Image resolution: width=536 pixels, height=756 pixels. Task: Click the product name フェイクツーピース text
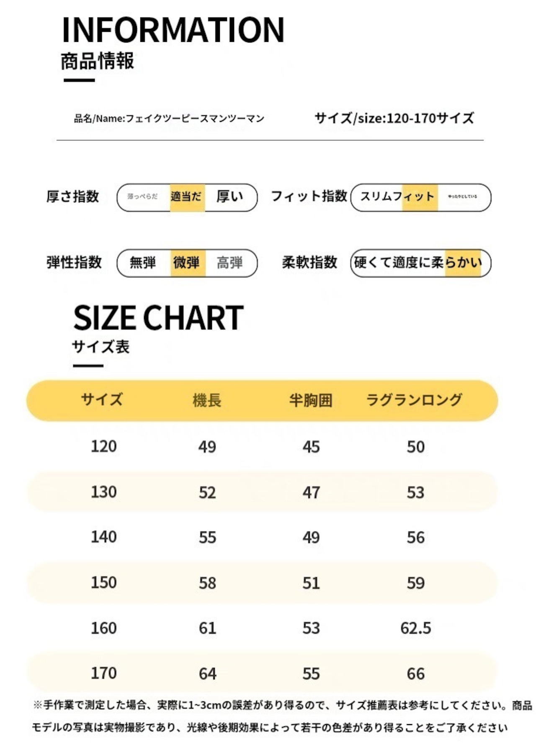(x=169, y=119)
